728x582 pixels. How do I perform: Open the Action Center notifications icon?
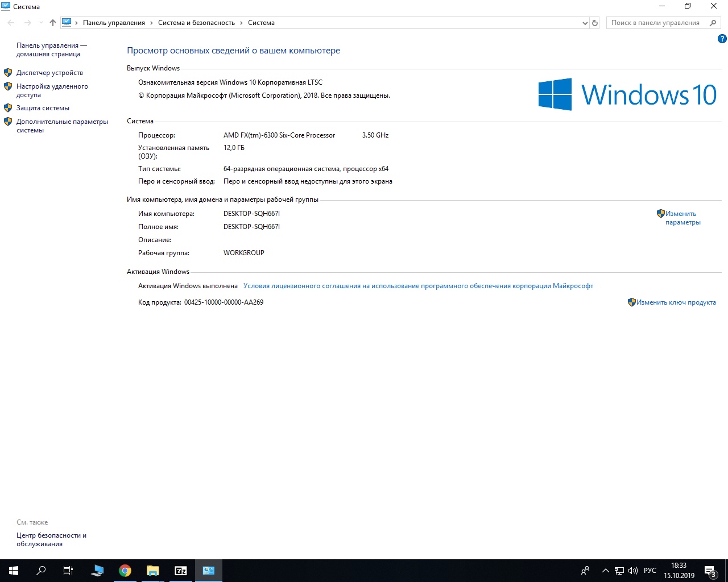coord(710,571)
